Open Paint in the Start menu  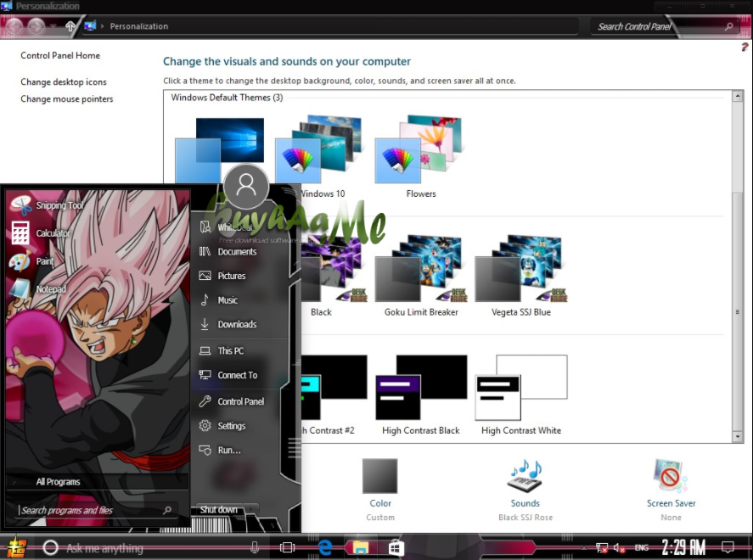click(32, 261)
